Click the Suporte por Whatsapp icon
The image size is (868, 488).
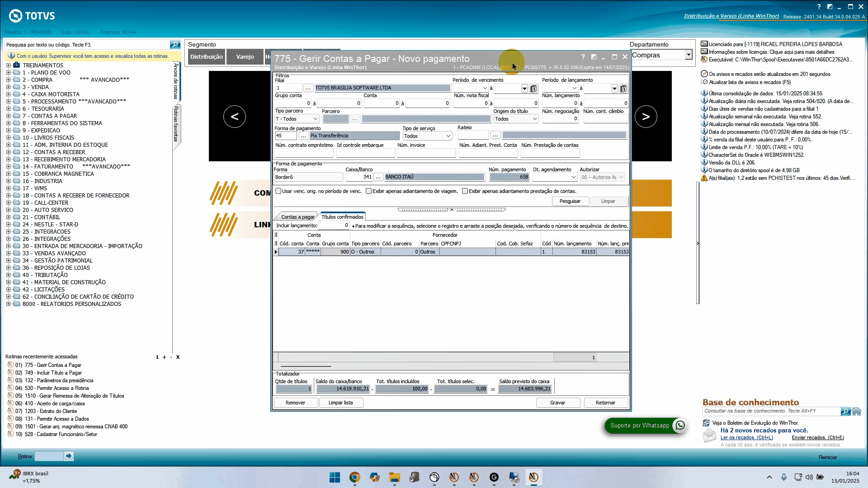click(680, 425)
